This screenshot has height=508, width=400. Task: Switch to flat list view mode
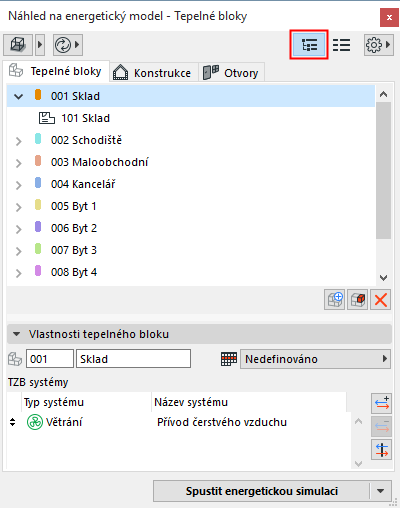coord(341,45)
